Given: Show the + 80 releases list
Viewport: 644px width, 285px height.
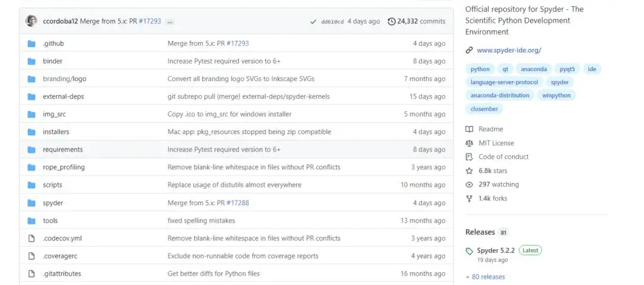Looking at the screenshot, I should pos(485,277).
